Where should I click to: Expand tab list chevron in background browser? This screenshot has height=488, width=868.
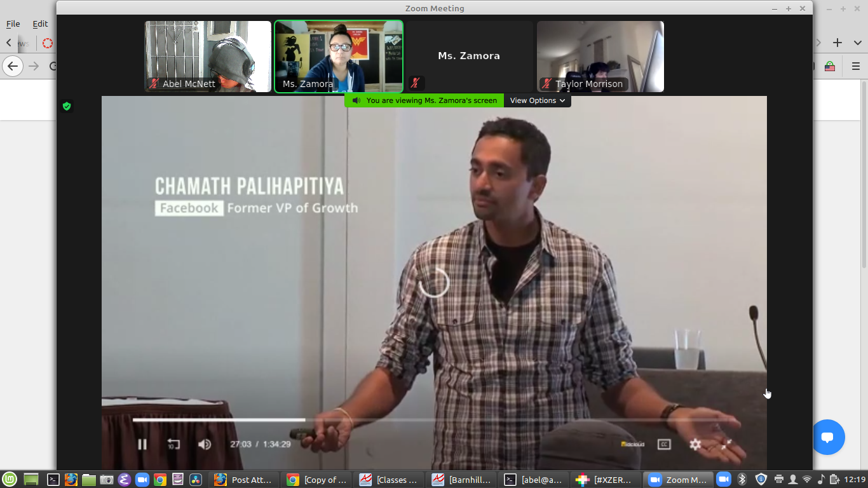[857, 43]
